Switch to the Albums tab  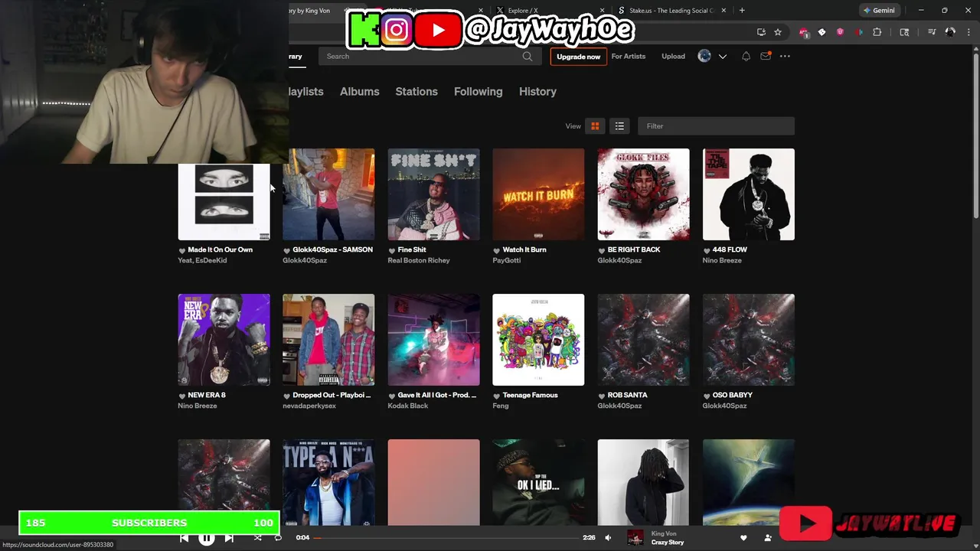[x=359, y=91]
